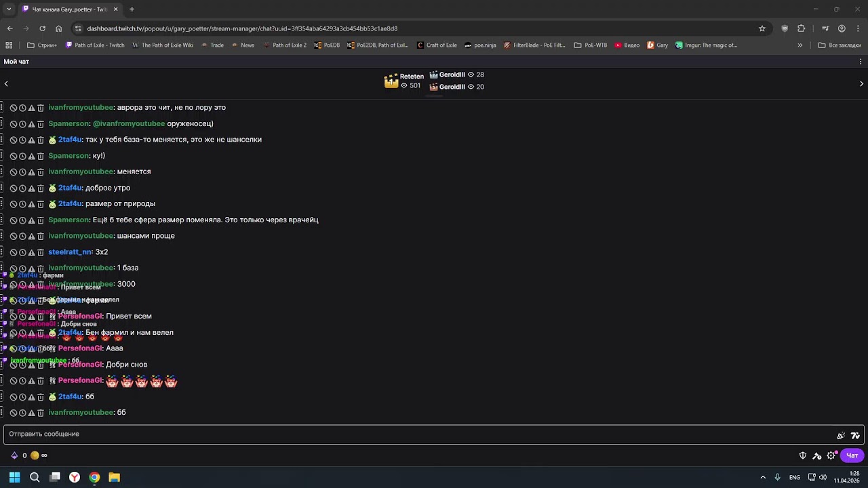Open steelratt_nn user profile card
The width and height of the screenshot is (868, 488).
[70, 252]
